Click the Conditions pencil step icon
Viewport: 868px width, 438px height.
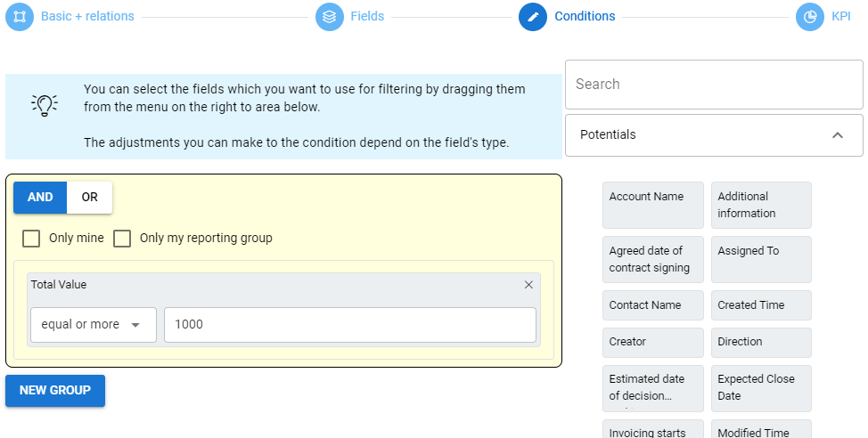pos(533,16)
